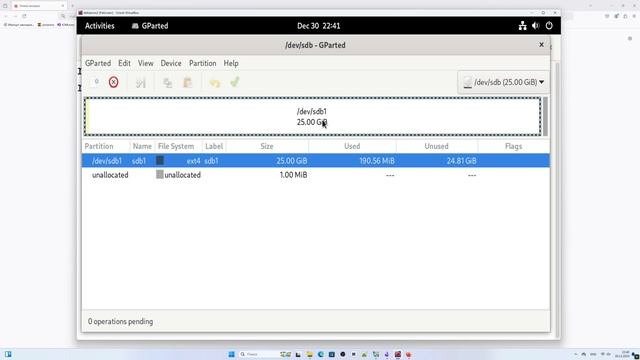Select the /dev/sdb1 graphical partition block
The width and height of the screenshot is (640, 360).
tap(313, 117)
